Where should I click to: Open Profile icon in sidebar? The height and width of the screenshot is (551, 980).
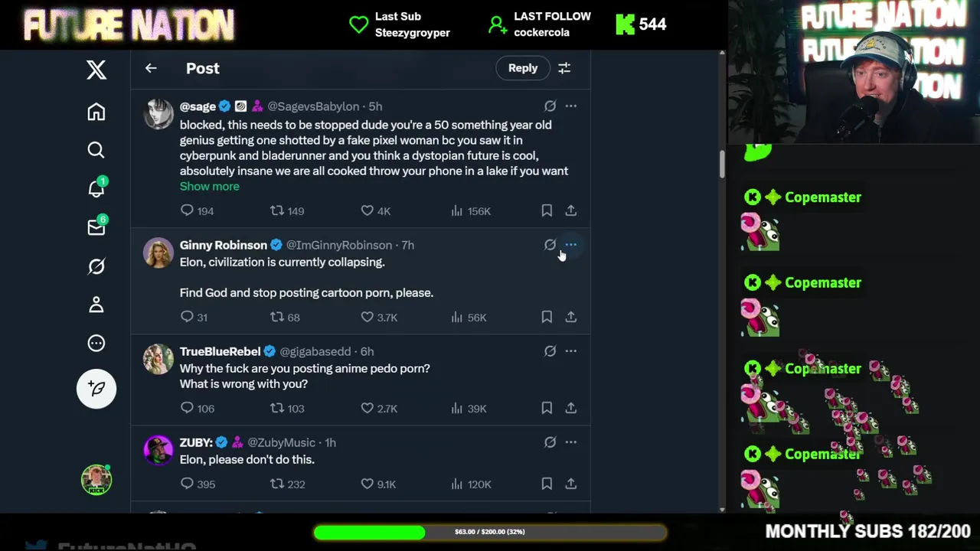click(96, 305)
